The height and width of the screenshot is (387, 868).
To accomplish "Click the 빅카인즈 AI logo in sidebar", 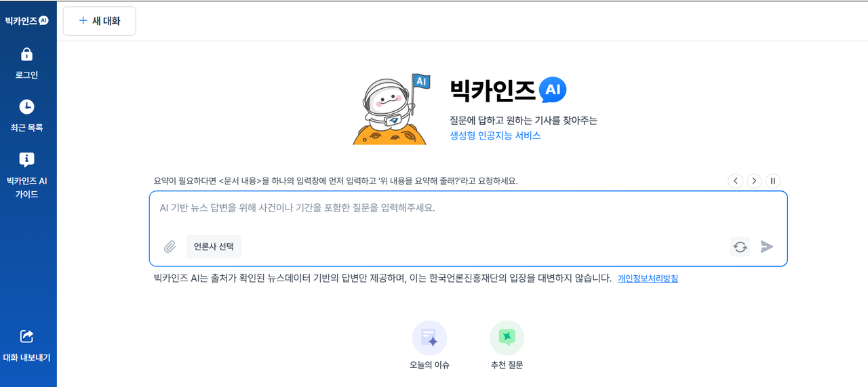I will pos(26,20).
